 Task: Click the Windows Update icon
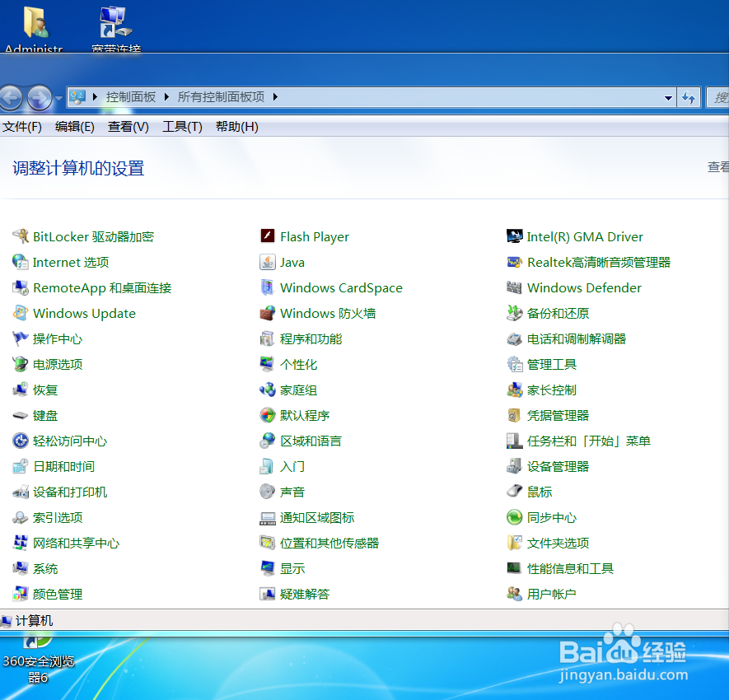tap(21, 313)
